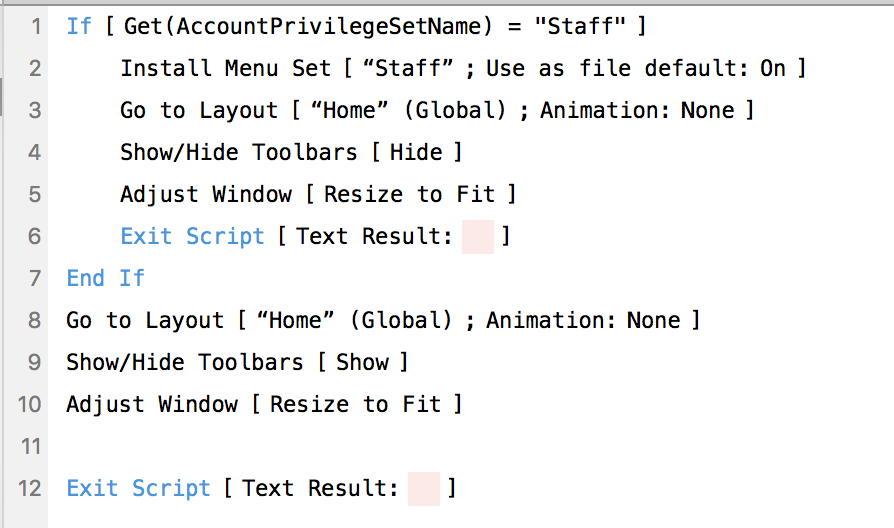Select the Install Menu Set script step

pos(462,68)
